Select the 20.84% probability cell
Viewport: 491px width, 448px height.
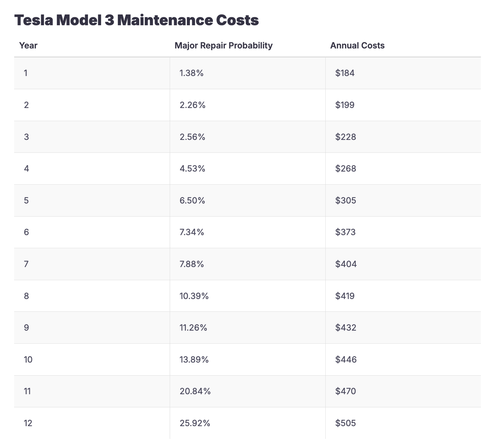tap(195, 391)
